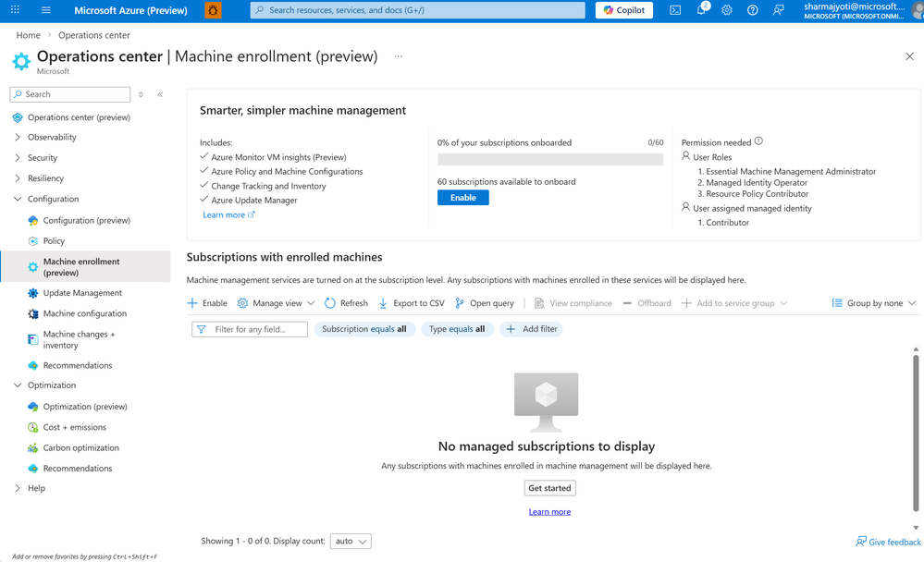Viewport: 924px width, 562px height.
Task: Open the Cloud Shell icon
Action: click(675, 10)
